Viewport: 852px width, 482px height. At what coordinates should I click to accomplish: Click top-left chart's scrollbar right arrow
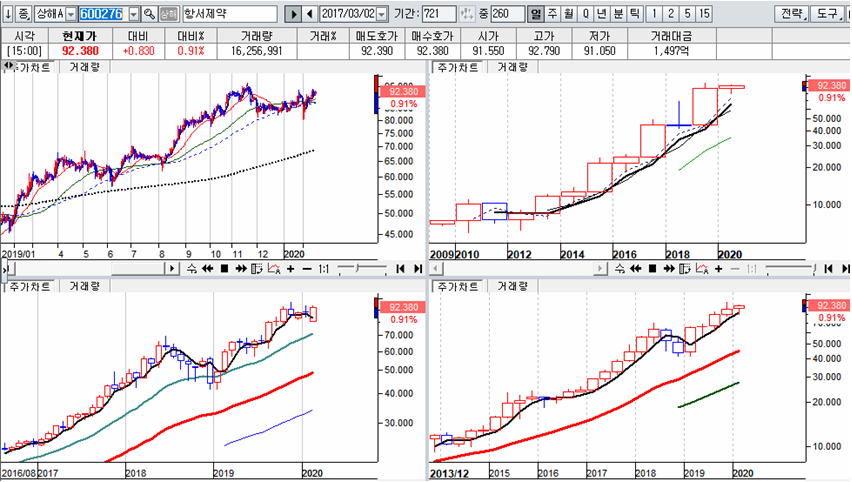pos(172,268)
